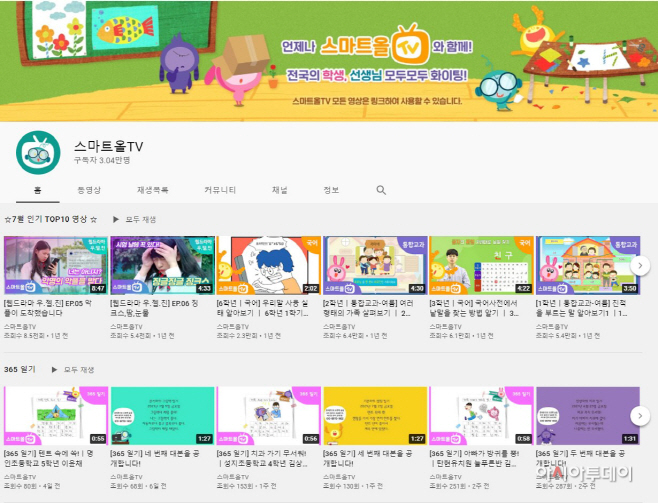658x503 pixels.
Task: Show next videos in 365 일기 row
Action: click(640, 416)
